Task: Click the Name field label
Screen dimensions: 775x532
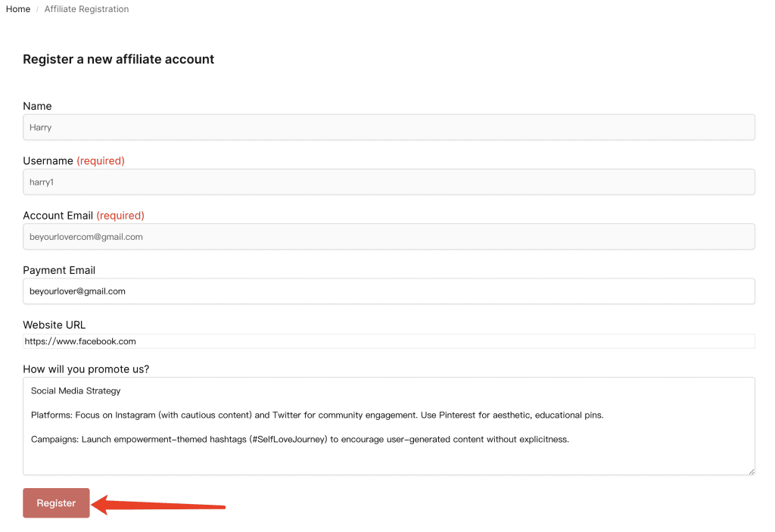Action: [x=37, y=106]
